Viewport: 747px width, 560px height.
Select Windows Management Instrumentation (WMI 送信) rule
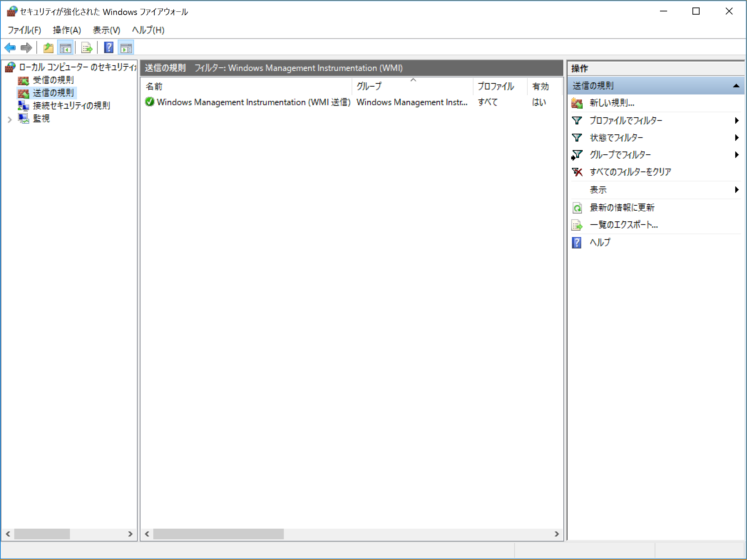(x=253, y=102)
